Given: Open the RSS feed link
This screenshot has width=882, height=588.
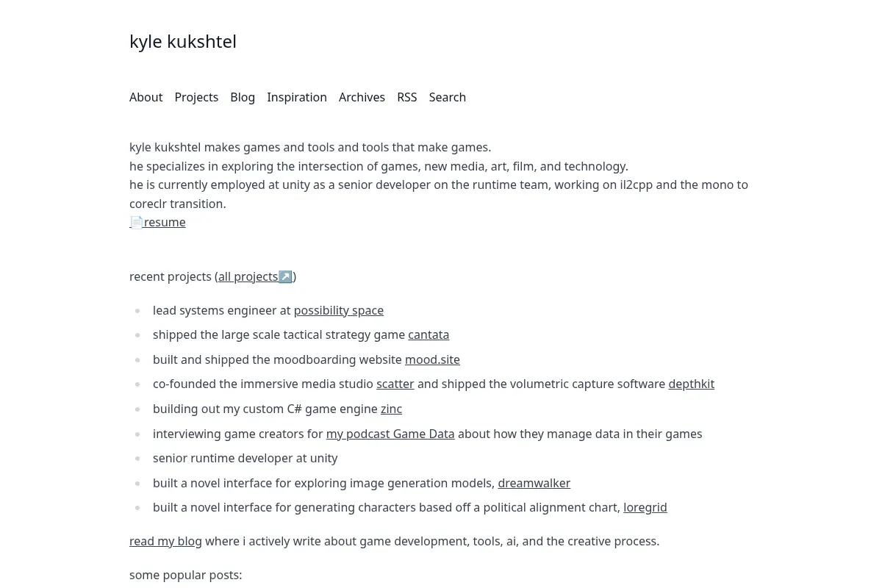Looking at the screenshot, I should pos(407,97).
